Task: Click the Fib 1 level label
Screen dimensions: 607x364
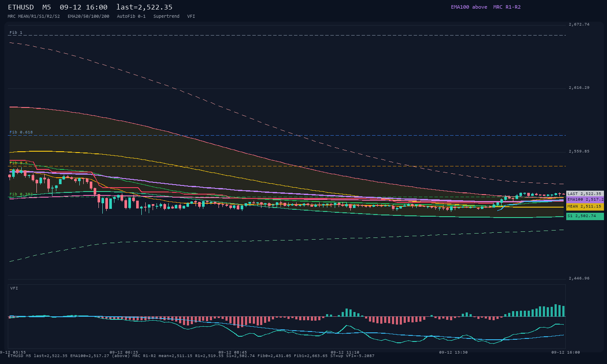Action: click(16, 32)
